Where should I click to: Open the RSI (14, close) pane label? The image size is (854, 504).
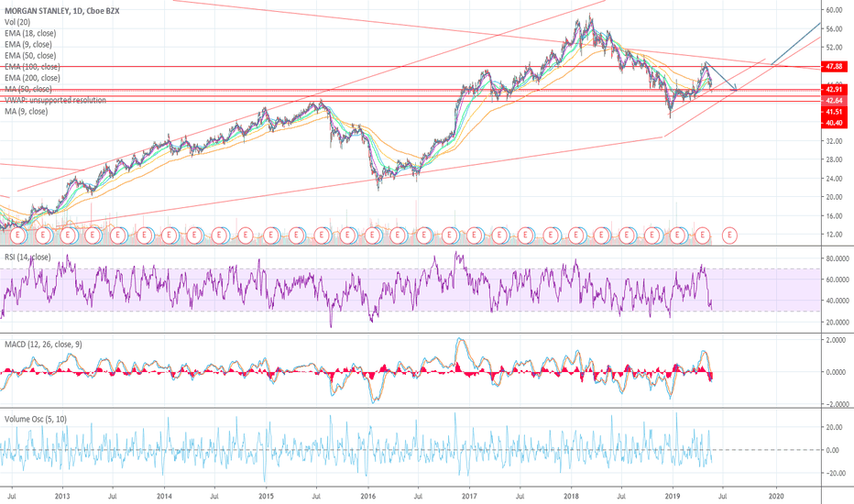[x=27, y=257]
